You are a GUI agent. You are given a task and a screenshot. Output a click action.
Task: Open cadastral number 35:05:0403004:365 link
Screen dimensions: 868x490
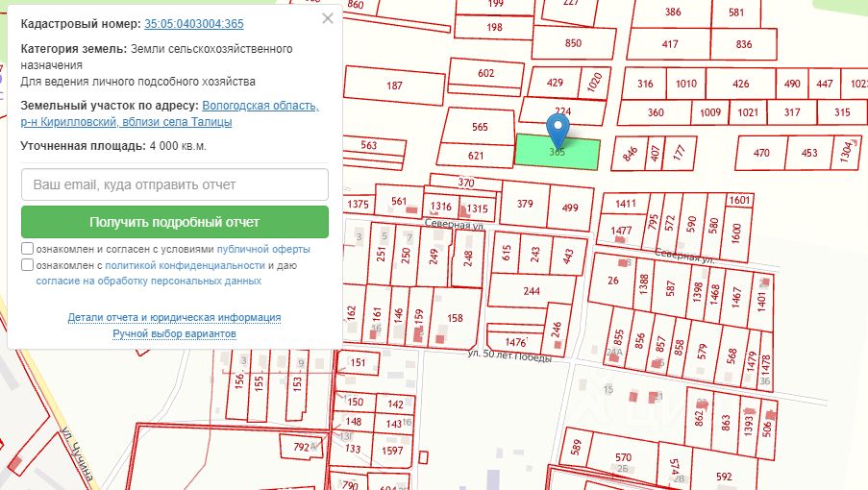click(194, 24)
